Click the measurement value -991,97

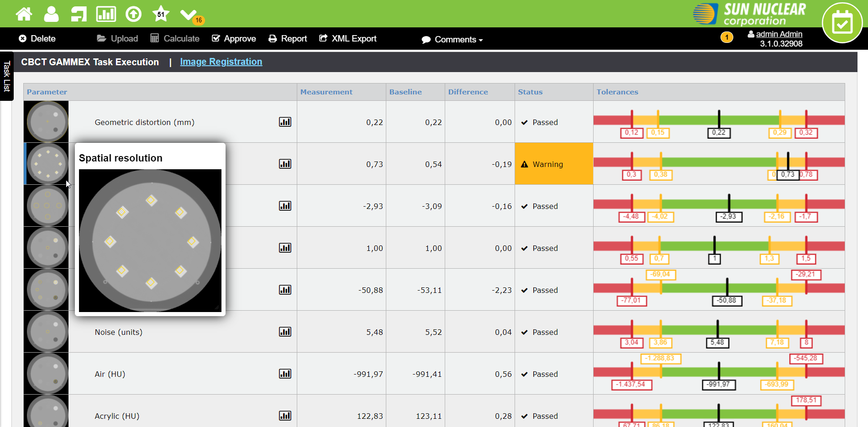(368, 374)
